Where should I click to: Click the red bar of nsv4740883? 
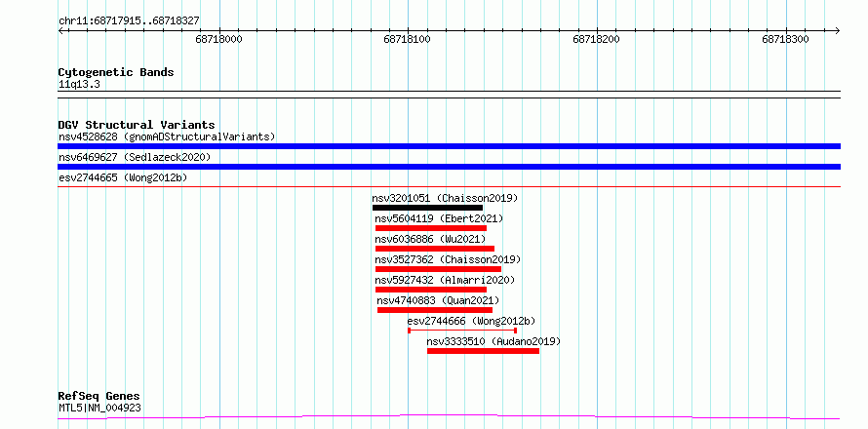coord(435,310)
